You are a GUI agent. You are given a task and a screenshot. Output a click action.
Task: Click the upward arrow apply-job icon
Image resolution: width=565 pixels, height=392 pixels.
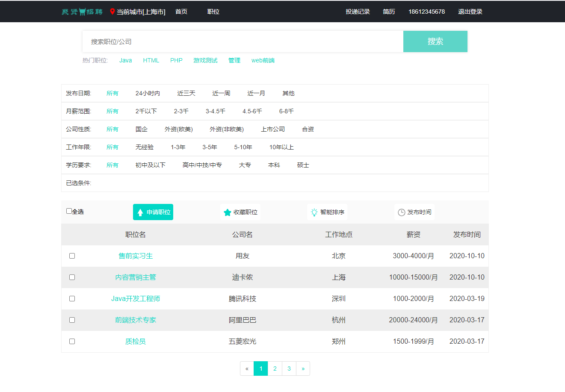pos(140,212)
